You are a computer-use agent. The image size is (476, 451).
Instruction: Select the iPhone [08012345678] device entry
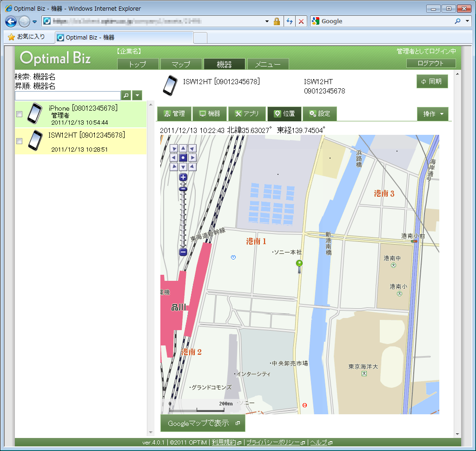click(81, 114)
